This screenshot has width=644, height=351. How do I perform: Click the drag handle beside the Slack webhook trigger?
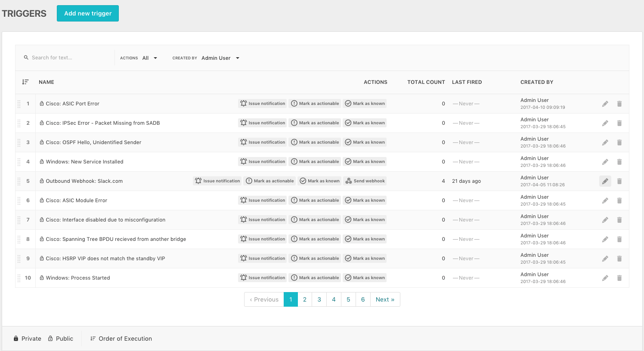pos(19,181)
